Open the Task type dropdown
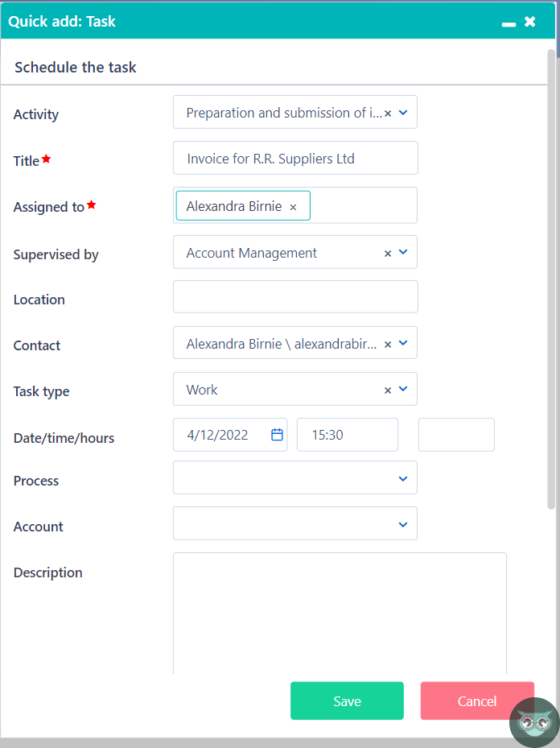The height and width of the screenshot is (748, 560). coord(405,389)
